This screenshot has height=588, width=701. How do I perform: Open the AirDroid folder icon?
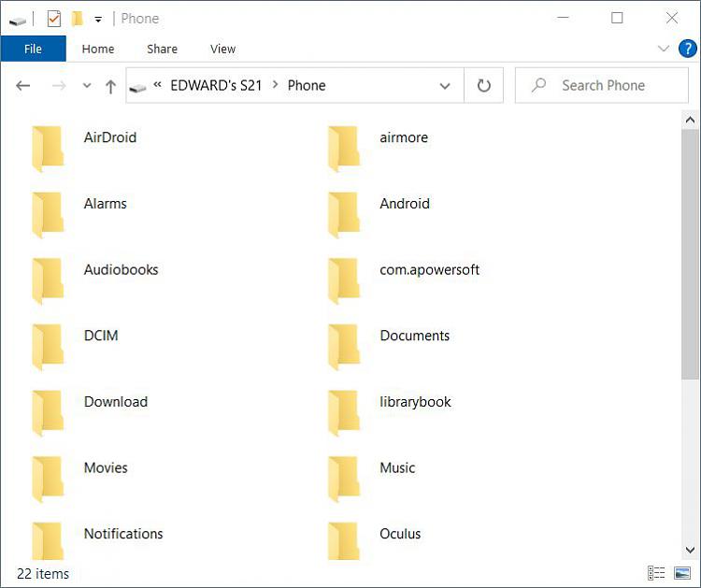(x=49, y=149)
